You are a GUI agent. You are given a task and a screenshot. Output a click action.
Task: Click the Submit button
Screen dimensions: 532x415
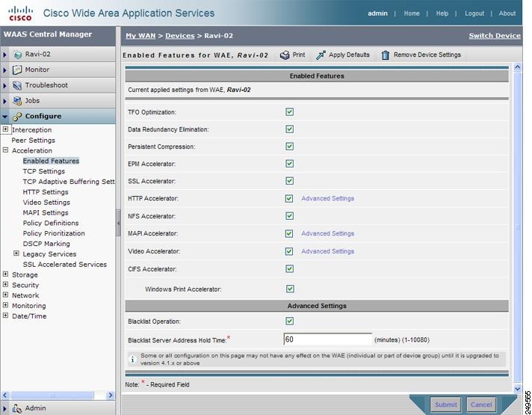[x=446, y=405]
